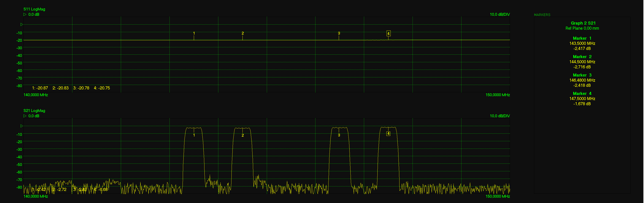Edit S21 graph stop frequency 150,0000 MHz
The width and height of the screenshot is (644, 203).
coord(497,196)
